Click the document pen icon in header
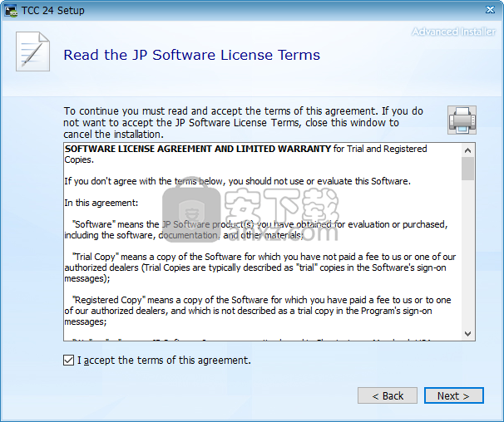Screen dimensions: 504x422 pyautogui.click(x=32, y=52)
